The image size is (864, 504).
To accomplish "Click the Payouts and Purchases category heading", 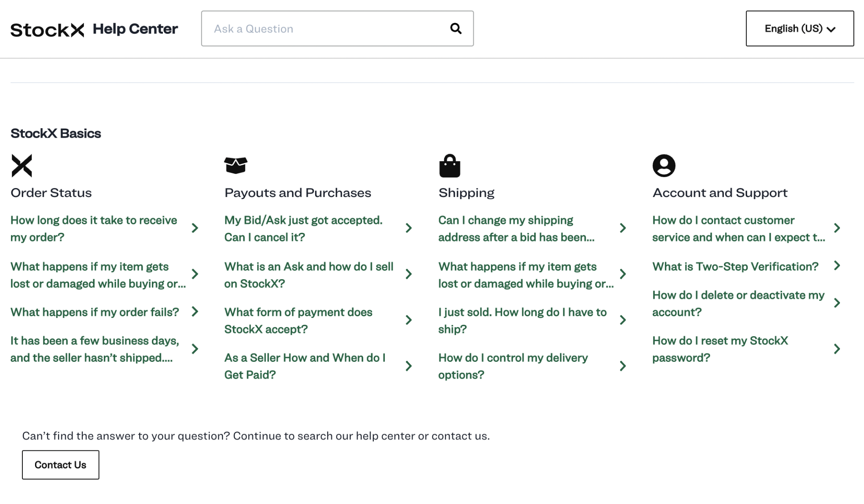I will [298, 193].
